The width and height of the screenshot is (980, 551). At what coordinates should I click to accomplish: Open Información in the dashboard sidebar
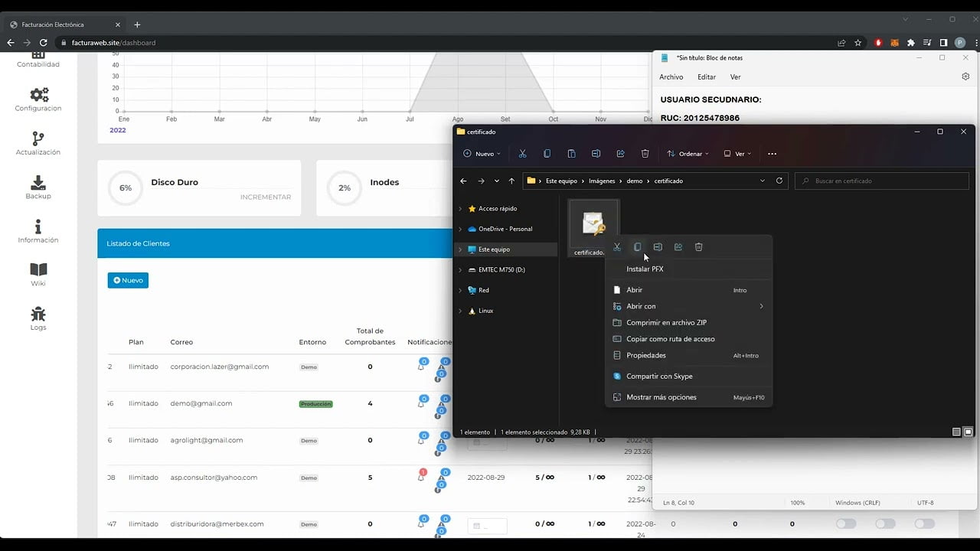[38, 231]
